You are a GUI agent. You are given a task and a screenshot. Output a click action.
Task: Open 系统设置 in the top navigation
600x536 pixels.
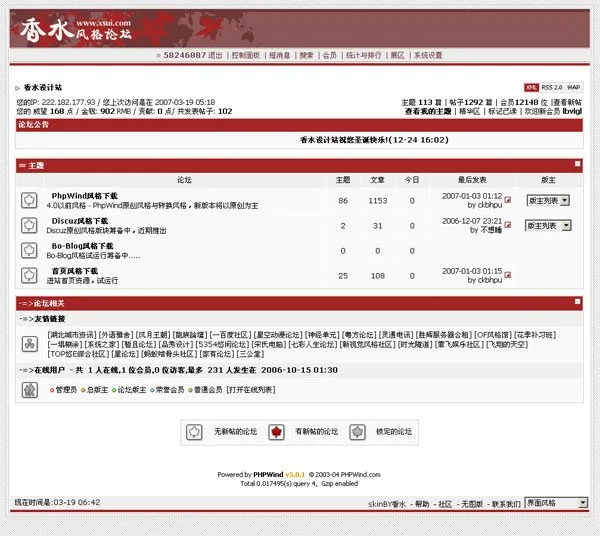(x=428, y=56)
